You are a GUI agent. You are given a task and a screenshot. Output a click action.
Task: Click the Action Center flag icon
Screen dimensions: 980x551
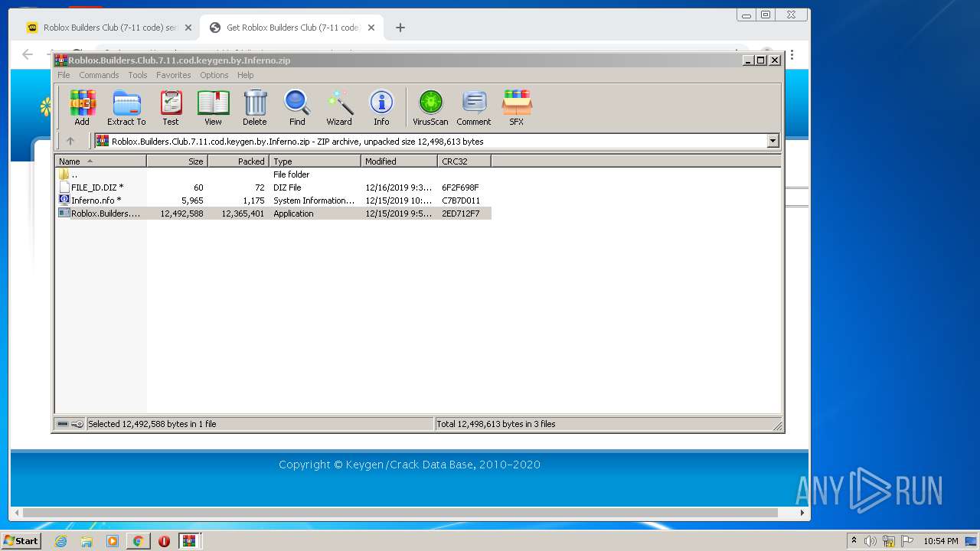(907, 541)
